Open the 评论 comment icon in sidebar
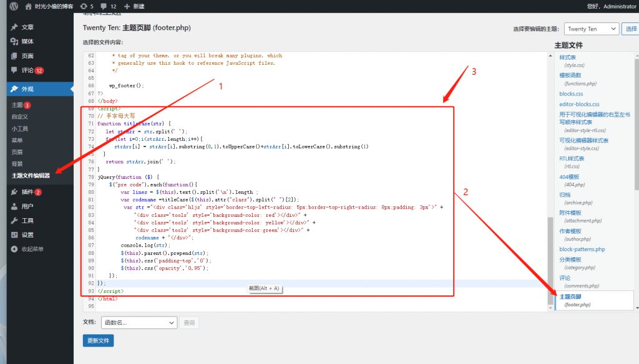Viewport: 639px width, 364px height. click(x=14, y=70)
